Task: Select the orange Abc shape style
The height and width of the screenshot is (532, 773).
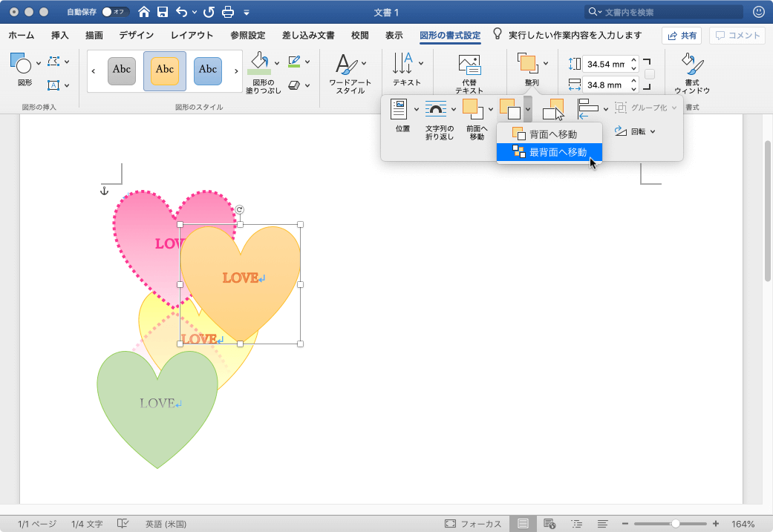Action: click(165, 71)
